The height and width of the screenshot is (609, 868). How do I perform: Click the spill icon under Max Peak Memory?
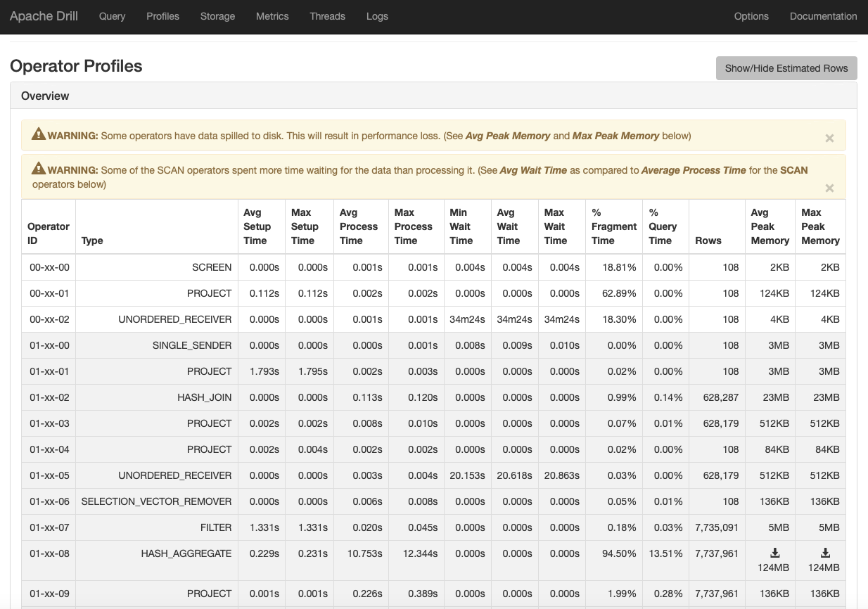[826, 553]
